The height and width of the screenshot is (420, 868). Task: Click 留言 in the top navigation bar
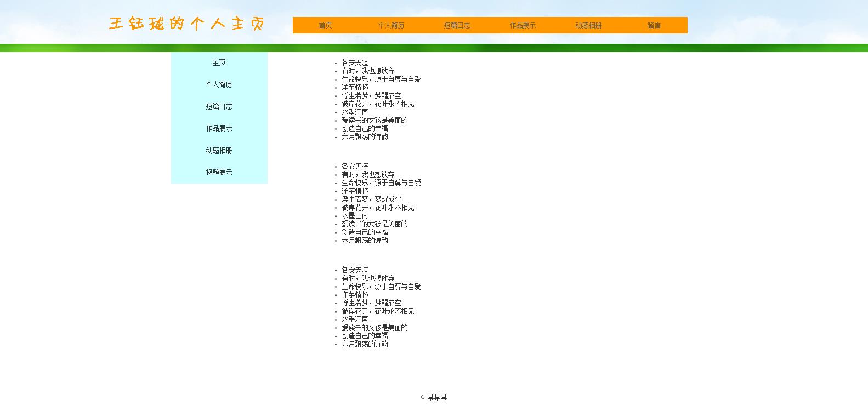point(654,25)
